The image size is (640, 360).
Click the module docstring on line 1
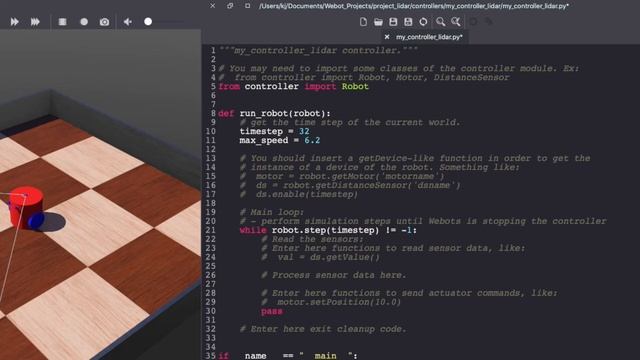click(x=318, y=51)
